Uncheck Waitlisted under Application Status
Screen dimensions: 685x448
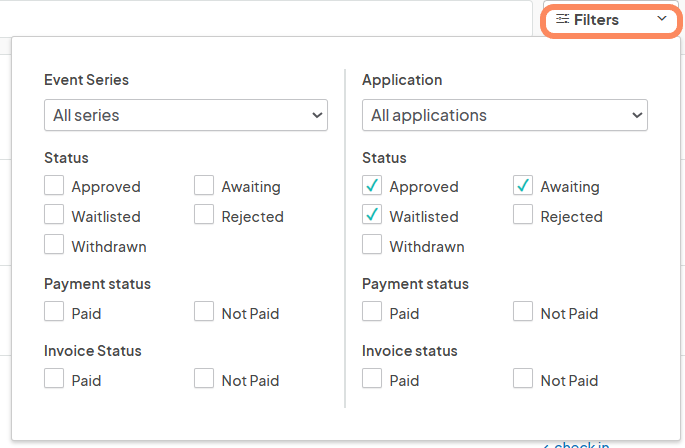coord(372,215)
